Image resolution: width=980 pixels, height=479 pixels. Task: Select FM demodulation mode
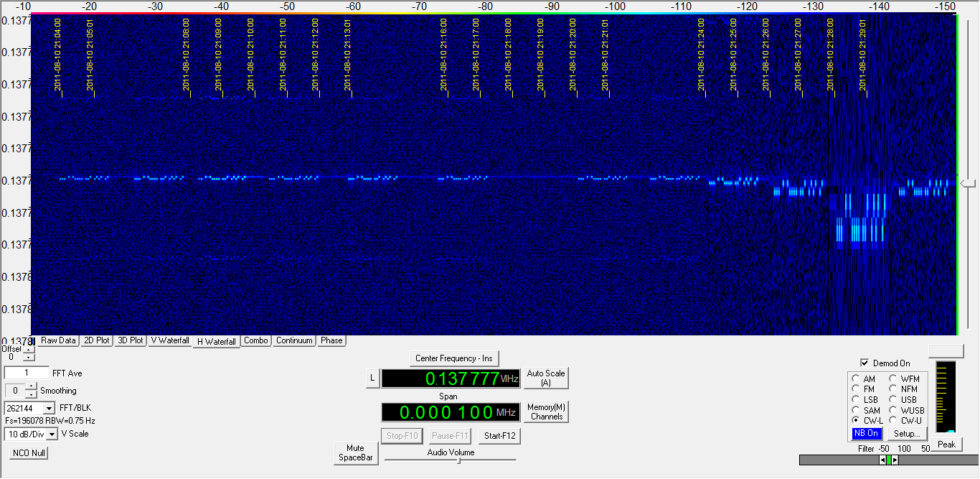pos(863,389)
